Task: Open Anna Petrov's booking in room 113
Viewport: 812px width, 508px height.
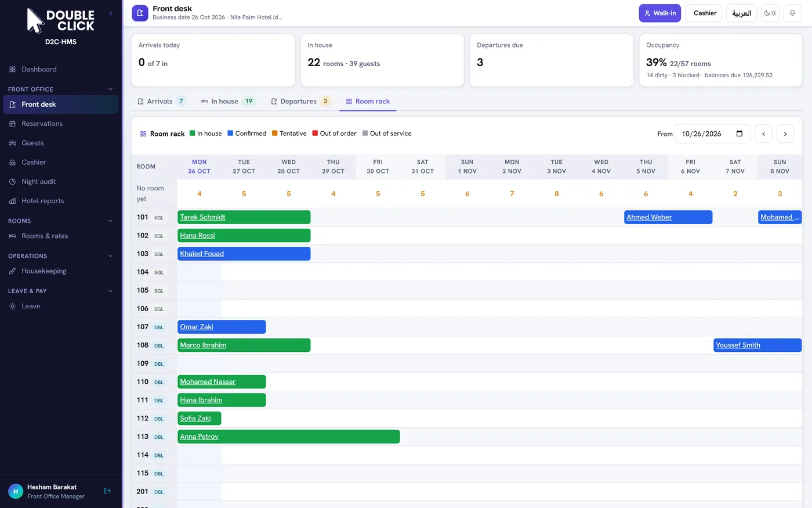Action: point(289,437)
